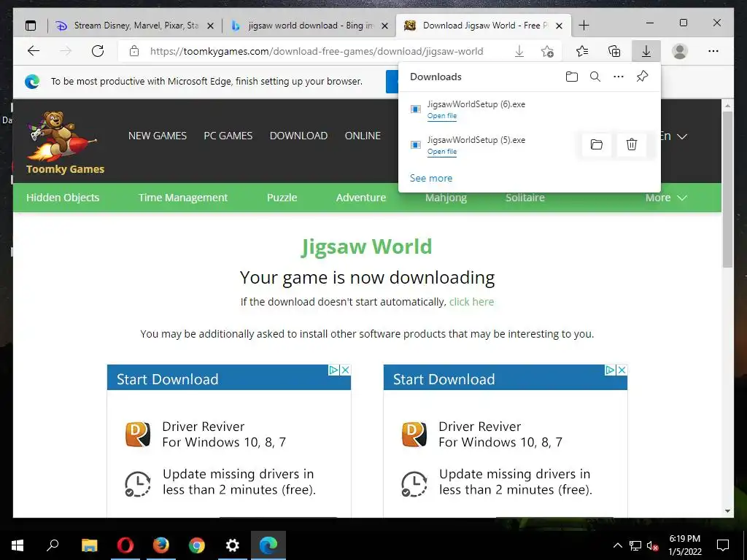The width and height of the screenshot is (747, 560).
Task: Open the ONLINE menu item
Action: [363, 136]
